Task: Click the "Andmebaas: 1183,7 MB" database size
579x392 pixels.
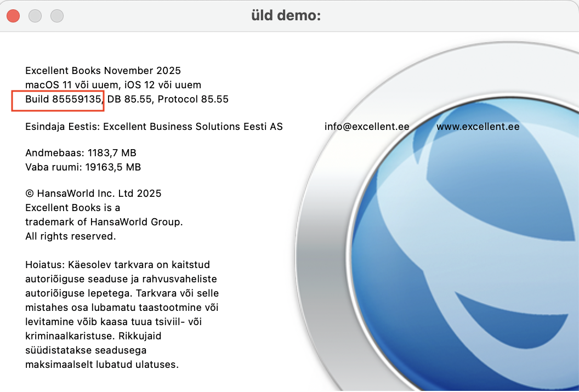Action: coord(81,153)
